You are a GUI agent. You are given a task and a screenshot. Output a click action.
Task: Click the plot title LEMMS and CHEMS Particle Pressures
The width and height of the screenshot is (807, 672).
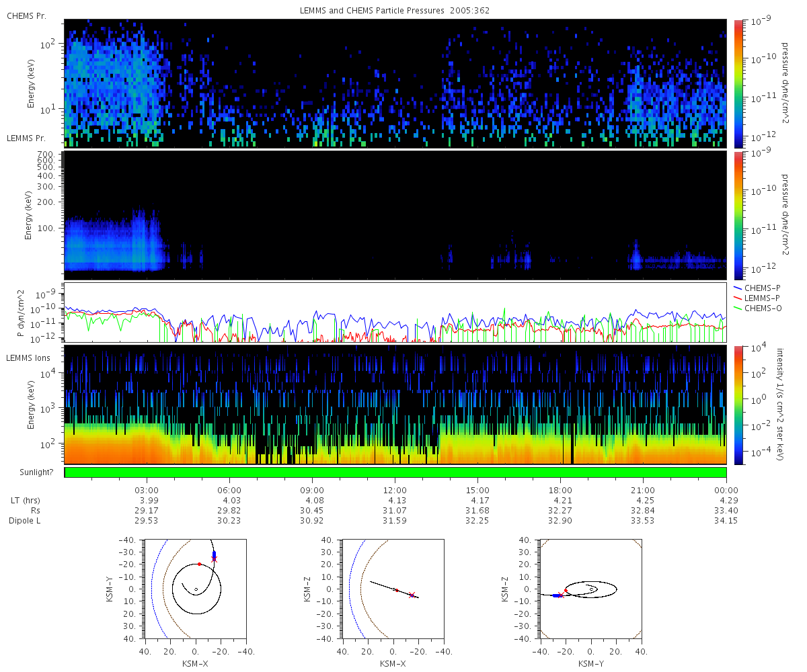(x=395, y=11)
